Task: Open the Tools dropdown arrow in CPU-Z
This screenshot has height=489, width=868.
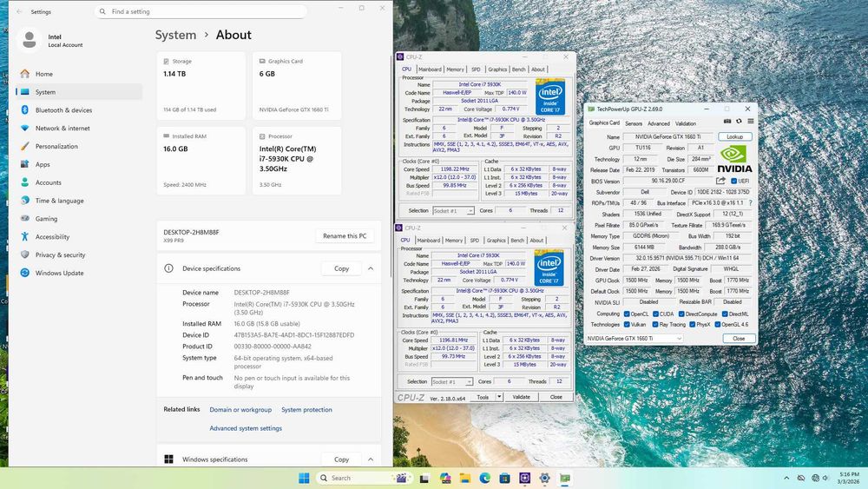Action: (x=499, y=397)
